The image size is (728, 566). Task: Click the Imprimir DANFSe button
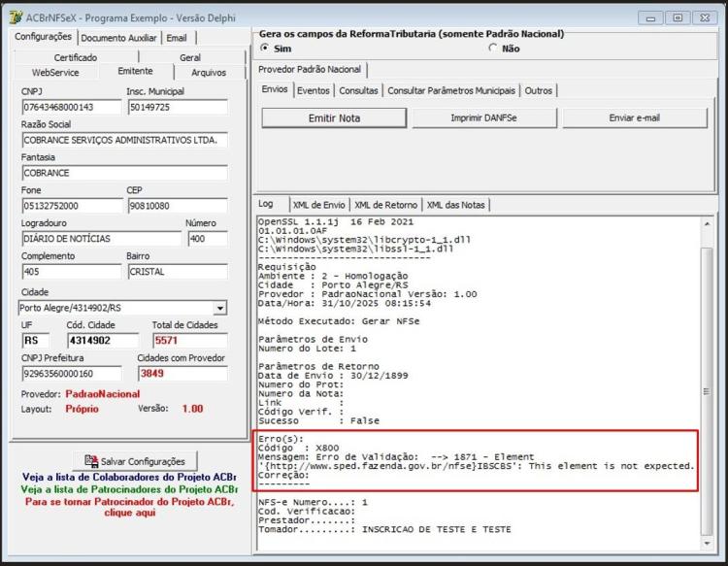[x=483, y=117]
